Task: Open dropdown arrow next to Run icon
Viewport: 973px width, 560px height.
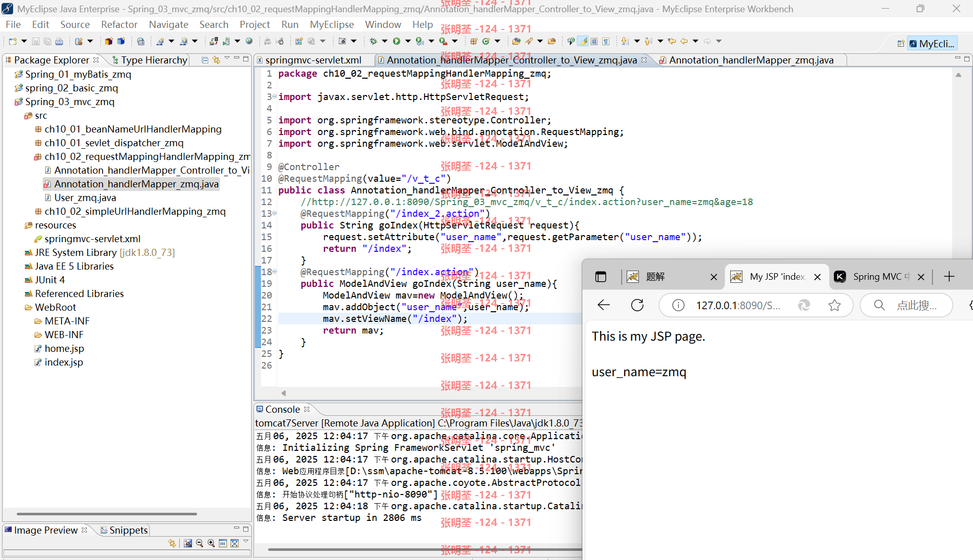Action: (408, 42)
